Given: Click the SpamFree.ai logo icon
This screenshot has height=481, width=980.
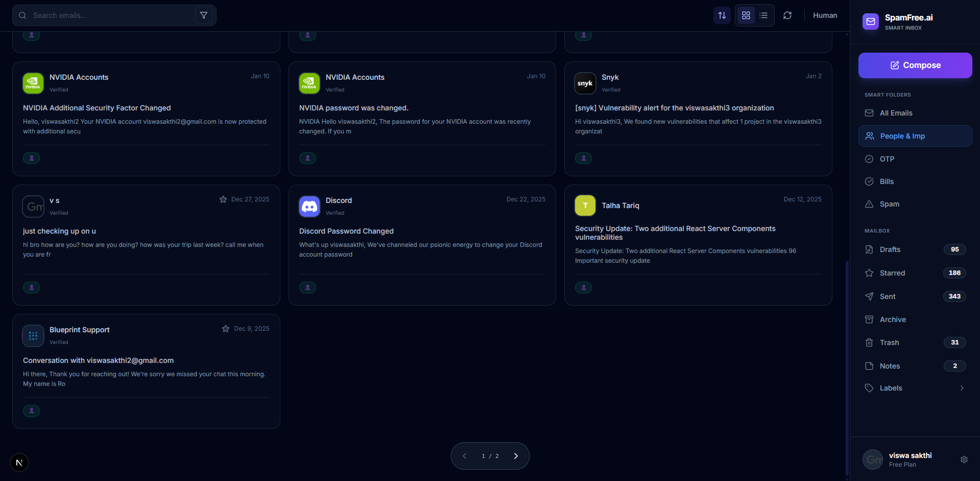Looking at the screenshot, I should (871, 21).
